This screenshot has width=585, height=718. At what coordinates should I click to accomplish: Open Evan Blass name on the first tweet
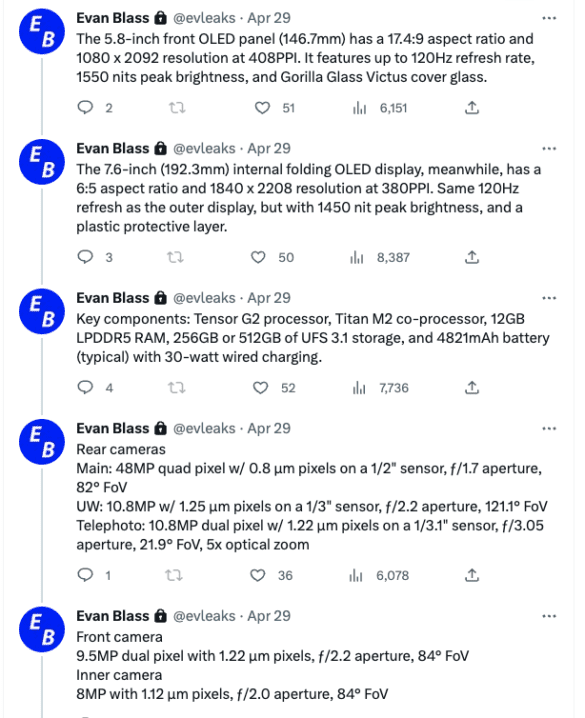113,18
